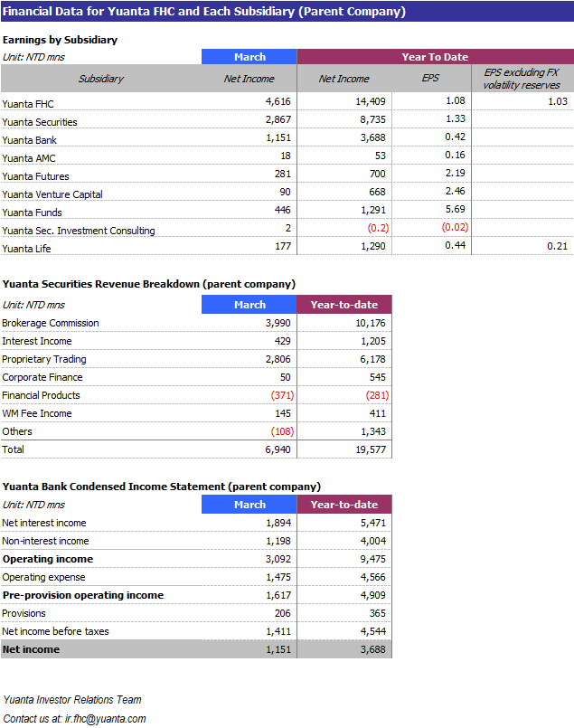Click Net interest income year-to-date value 5,471

371,523
